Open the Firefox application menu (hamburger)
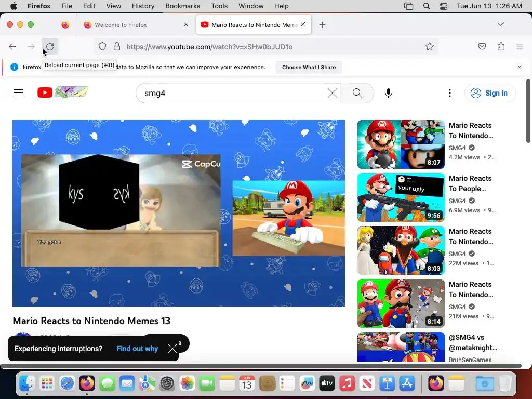532x399 pixels. coord(520,46)
